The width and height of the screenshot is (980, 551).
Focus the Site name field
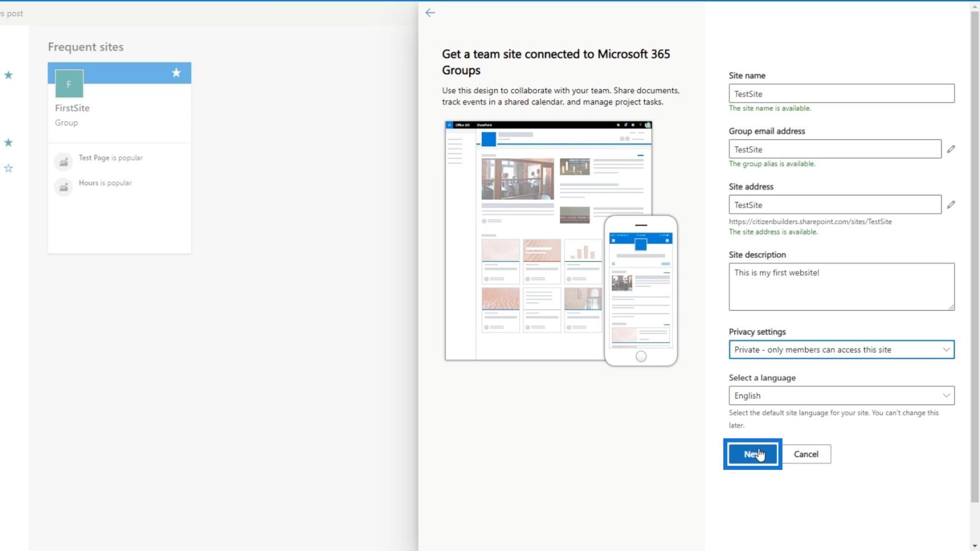tap(841, 94)
